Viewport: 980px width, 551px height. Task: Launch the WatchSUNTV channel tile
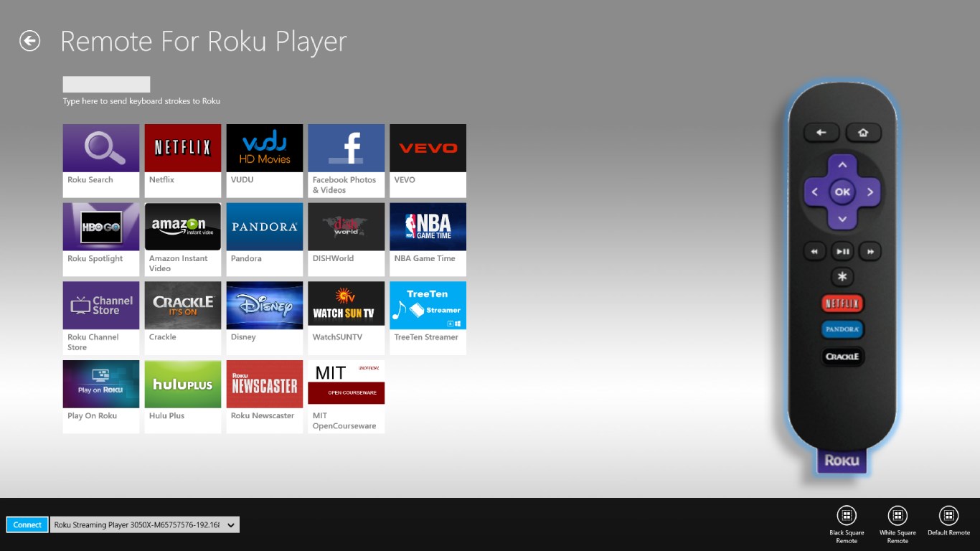coord(347,318)
